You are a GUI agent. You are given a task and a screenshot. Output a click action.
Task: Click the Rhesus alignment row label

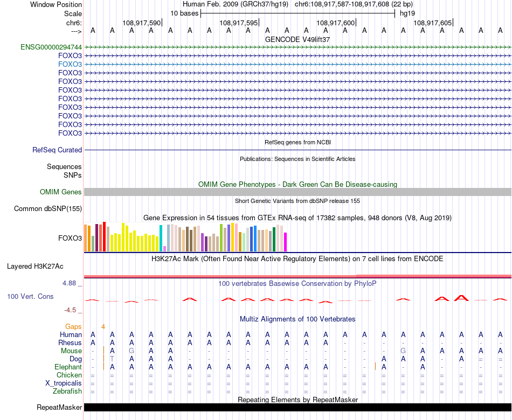70,343
